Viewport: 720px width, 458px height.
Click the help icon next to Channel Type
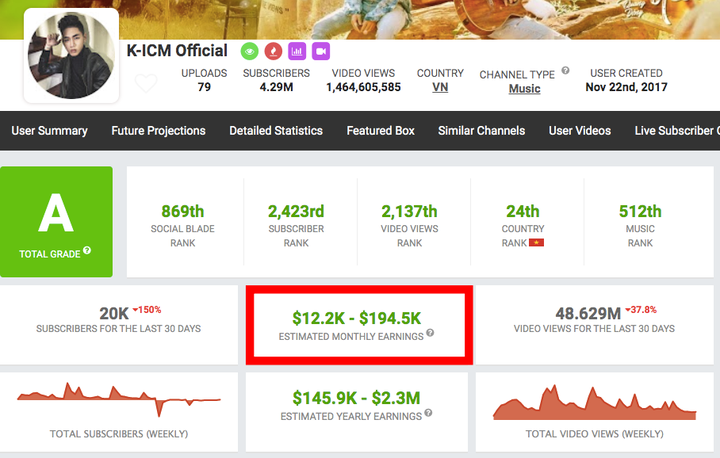point(565,71)
